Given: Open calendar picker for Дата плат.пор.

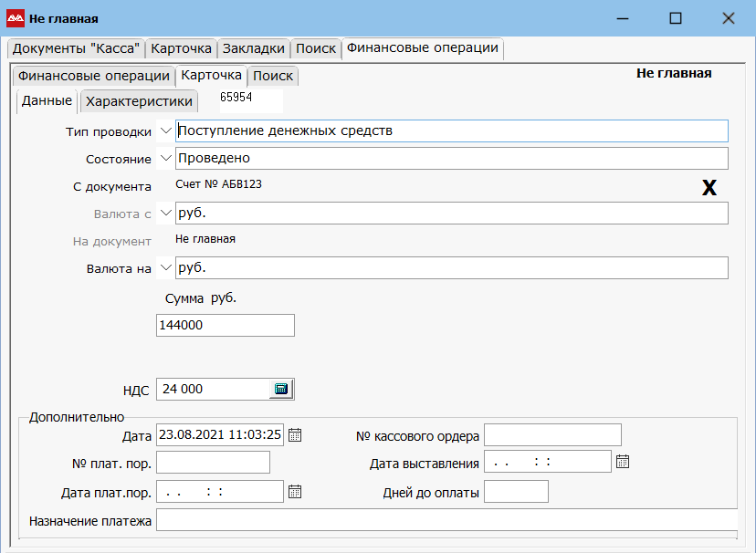Looking at the screenshot, I should [295, 491].
